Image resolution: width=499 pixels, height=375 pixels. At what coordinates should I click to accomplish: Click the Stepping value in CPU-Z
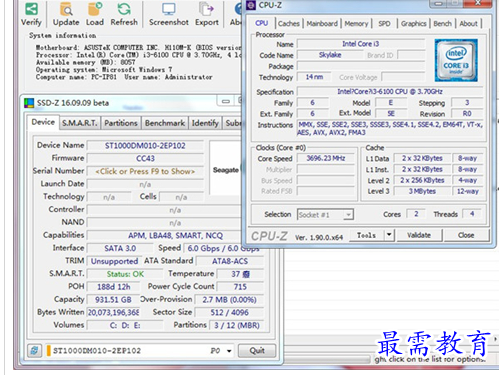tap(467, 103)
